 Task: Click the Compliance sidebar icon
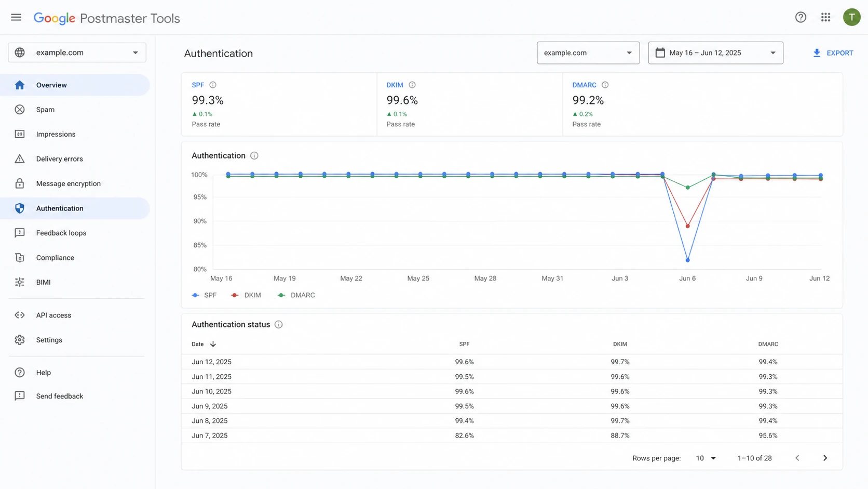[x=20, y=258]
